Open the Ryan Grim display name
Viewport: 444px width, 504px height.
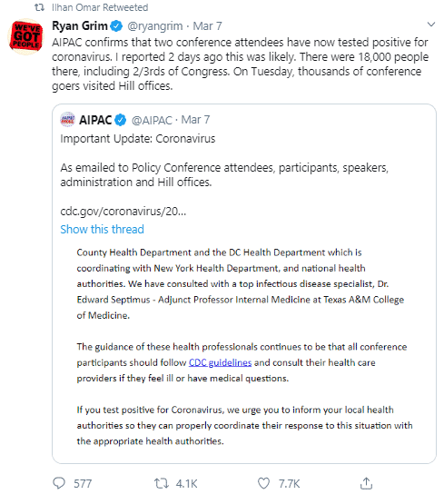point(80,26)
